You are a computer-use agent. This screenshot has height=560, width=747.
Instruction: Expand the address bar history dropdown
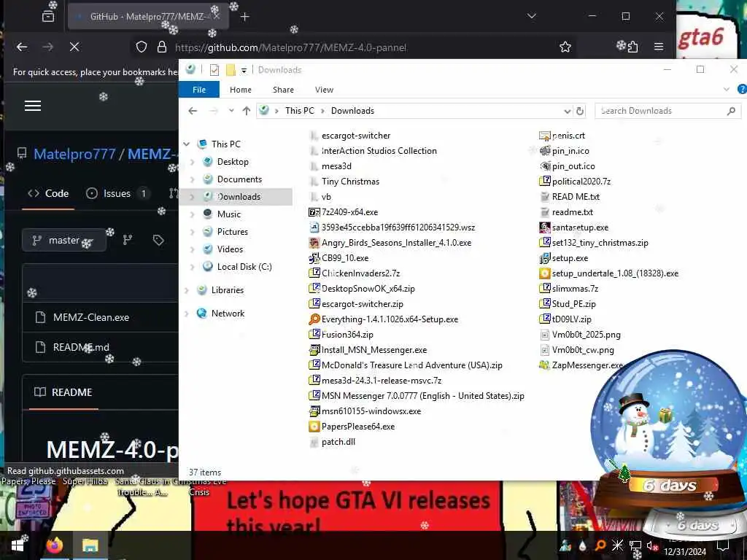pyautogui.click(x=567, y=111)
